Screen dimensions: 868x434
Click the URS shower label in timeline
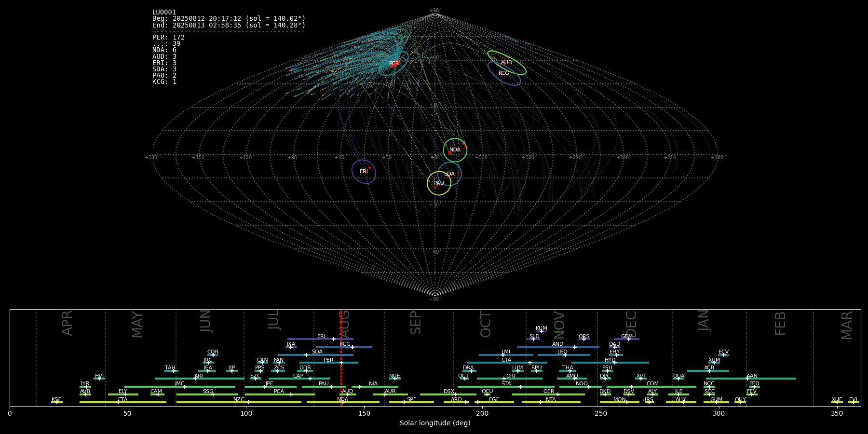(648, 400)
